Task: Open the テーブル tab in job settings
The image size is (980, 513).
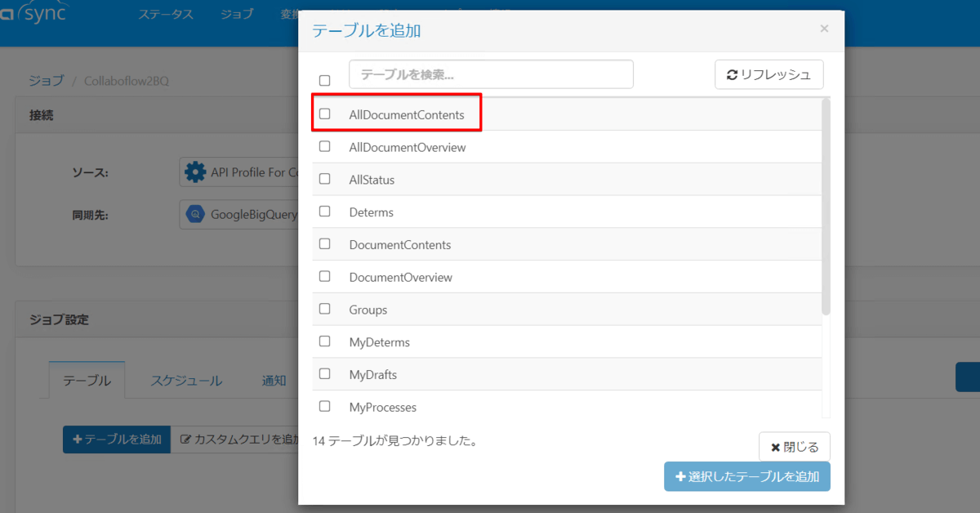Action: 87,380
